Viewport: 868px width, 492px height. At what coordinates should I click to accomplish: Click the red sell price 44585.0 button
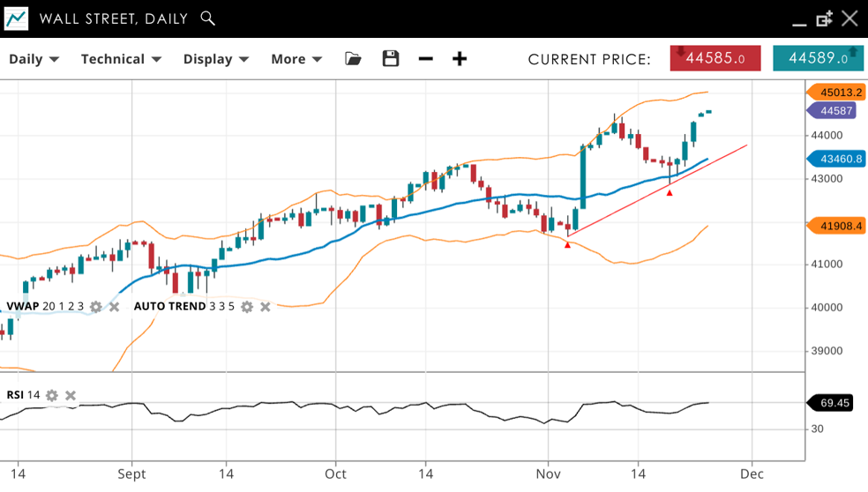click(x=715, y=58)
